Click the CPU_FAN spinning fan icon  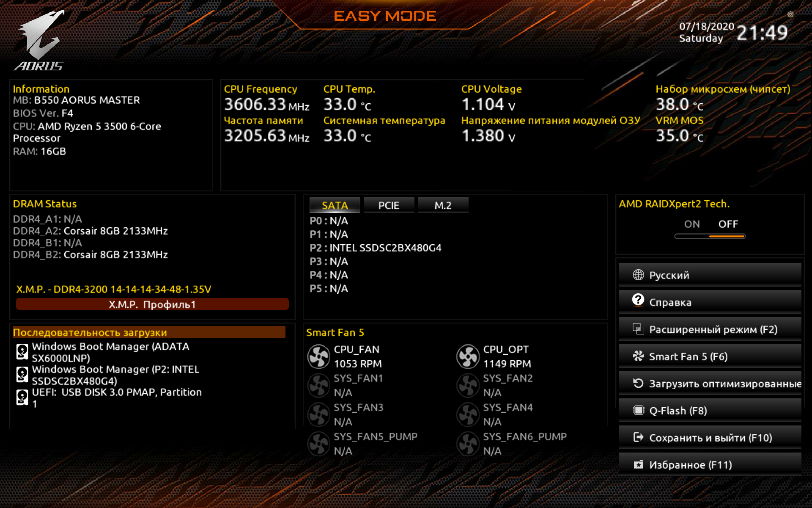(318, 356)
